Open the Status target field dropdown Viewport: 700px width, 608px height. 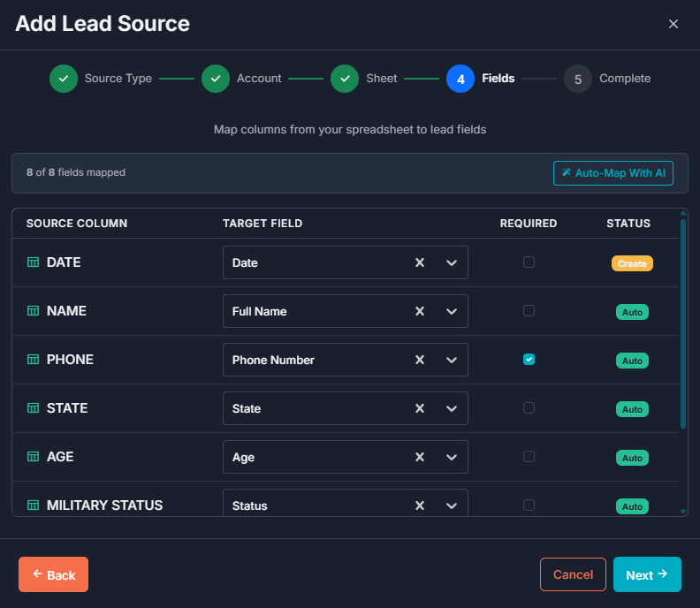[452, 505]
